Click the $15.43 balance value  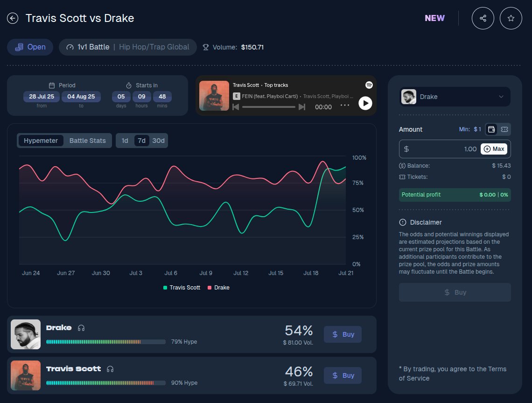pyautogui.click(x=501, y=166)
